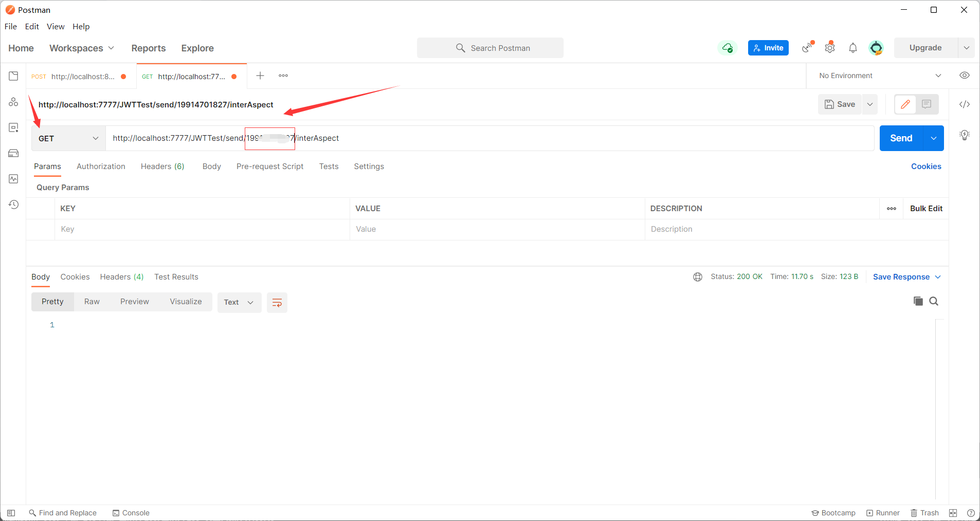Switch response view to Raw
Image resolution: width=980 pixels, height=521 pixels.
point(92,302)
